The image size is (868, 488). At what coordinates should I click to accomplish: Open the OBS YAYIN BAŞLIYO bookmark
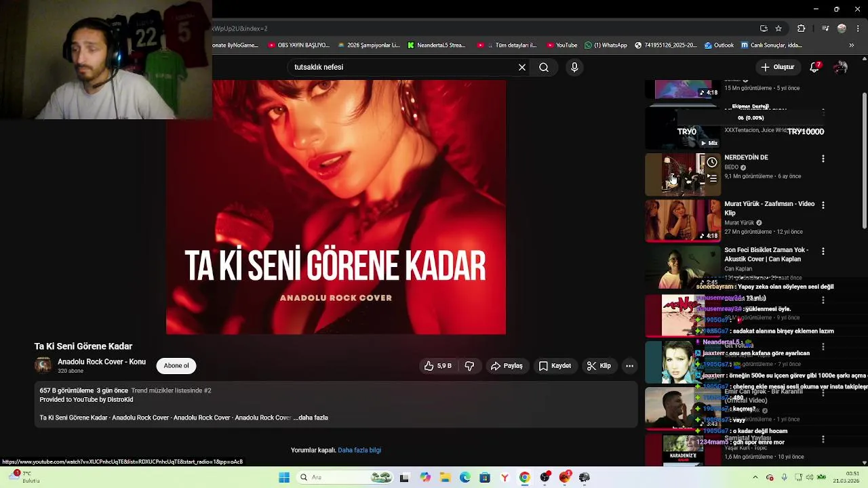coord(298,45)
